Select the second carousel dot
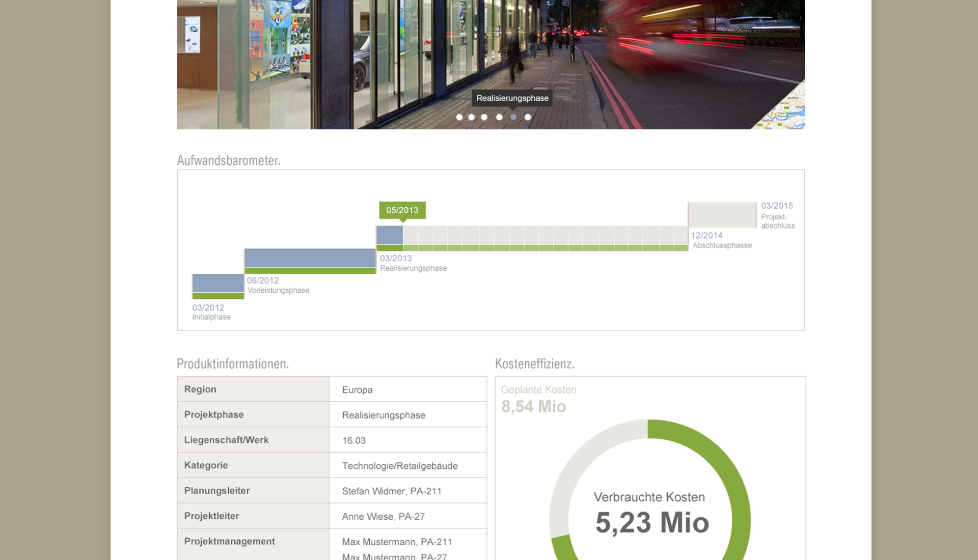This screenshot has height=560, width=978. tap(472, 117)
